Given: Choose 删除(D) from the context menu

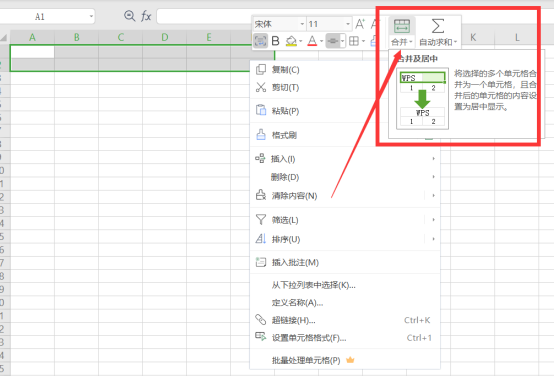Looking at the screenshot, I should (345, 177).
